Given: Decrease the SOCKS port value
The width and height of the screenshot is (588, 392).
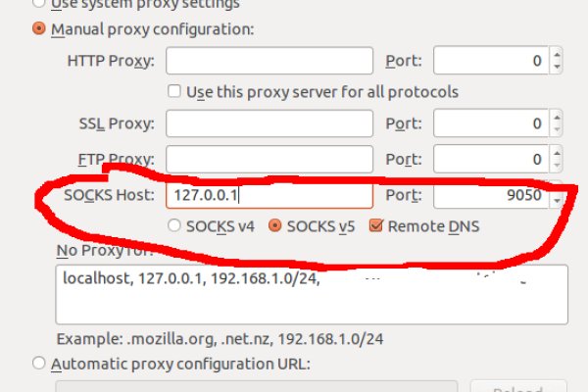Looking at the screenshot, I should (557, 203).
